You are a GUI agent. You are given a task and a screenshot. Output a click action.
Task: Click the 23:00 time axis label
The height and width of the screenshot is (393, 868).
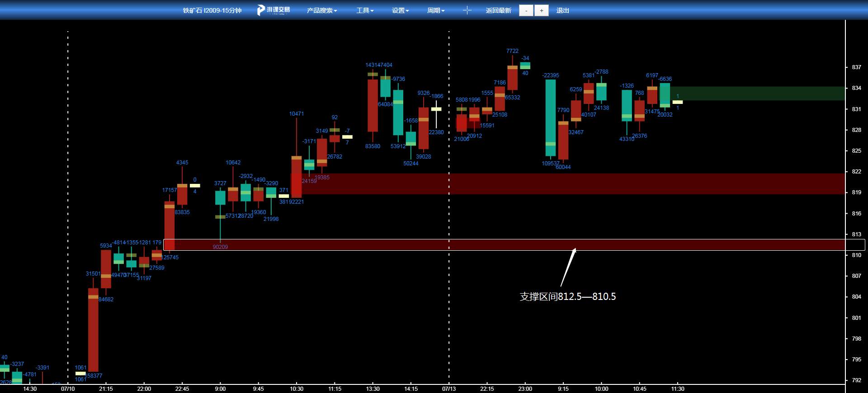525,389
